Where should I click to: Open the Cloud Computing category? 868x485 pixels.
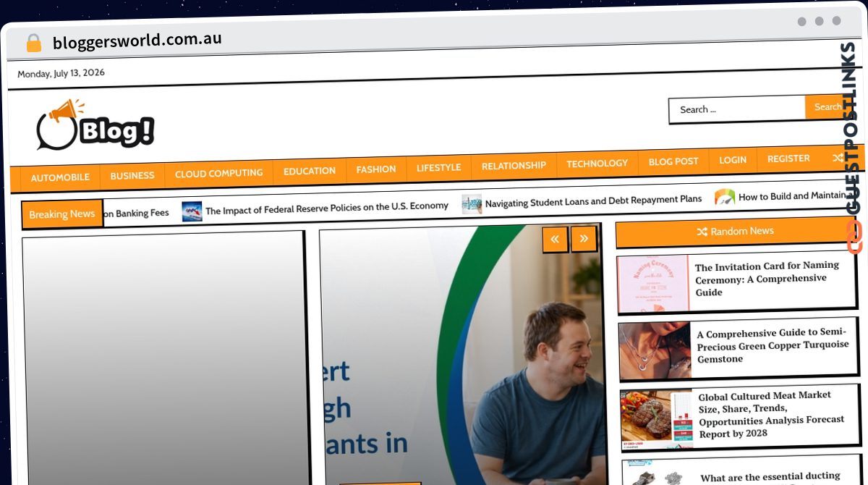(218, 174)
